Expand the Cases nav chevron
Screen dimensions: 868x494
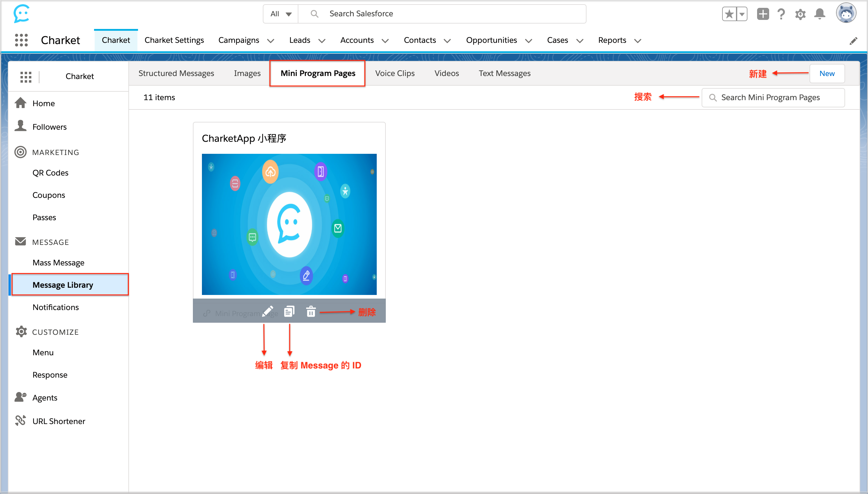pos(580,41)
